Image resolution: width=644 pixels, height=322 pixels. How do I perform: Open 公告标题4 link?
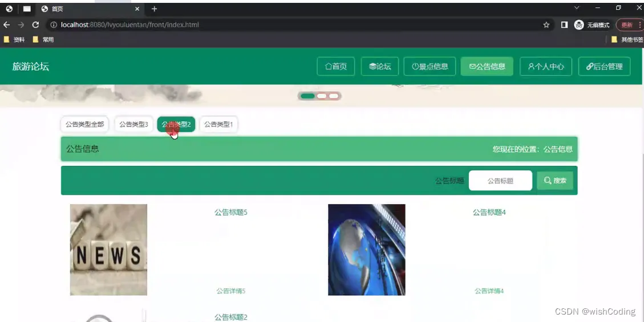click(489, 212)
